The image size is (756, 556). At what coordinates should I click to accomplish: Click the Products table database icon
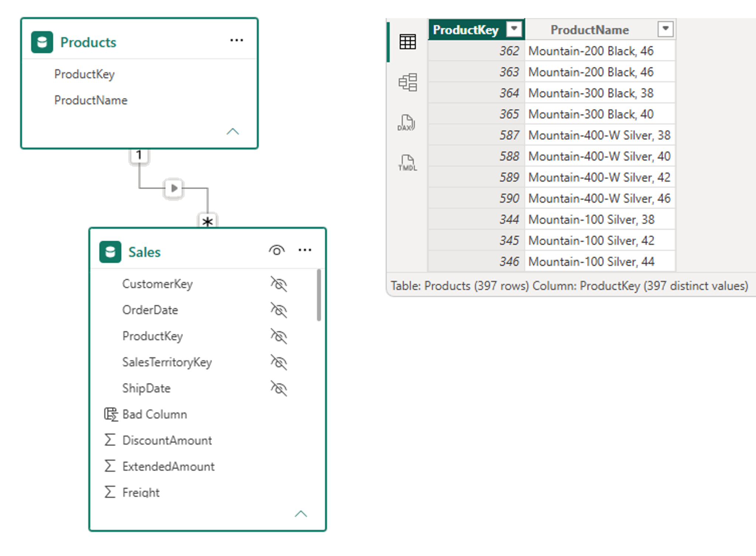click(42, 42)
